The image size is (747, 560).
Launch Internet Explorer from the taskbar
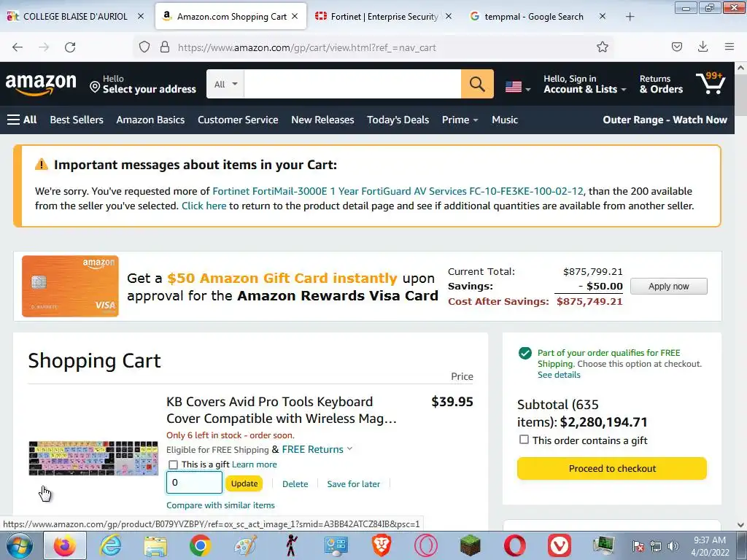click(111, 545)
